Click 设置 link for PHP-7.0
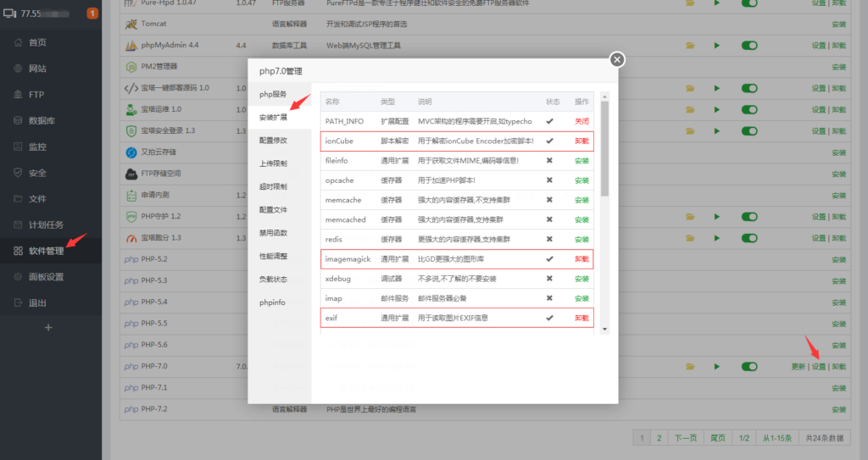The height and width of the screenshot is (460, 868). point(819,367)
